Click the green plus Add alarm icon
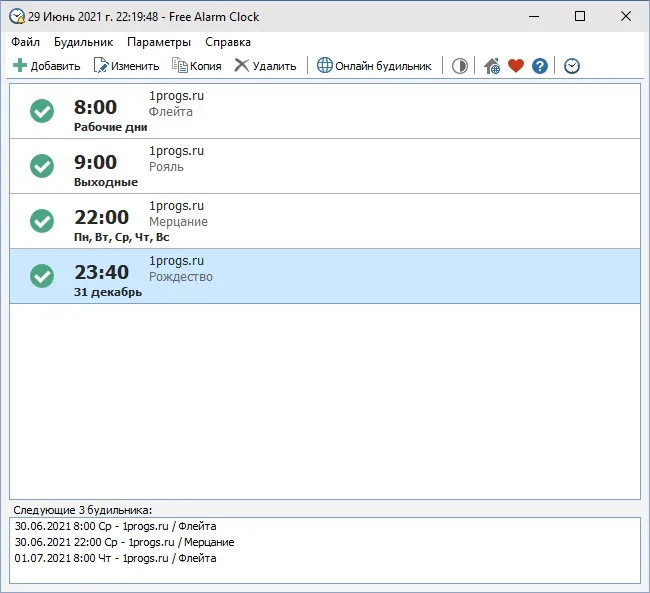Screen dimensions: 650x593 [20, 66]
